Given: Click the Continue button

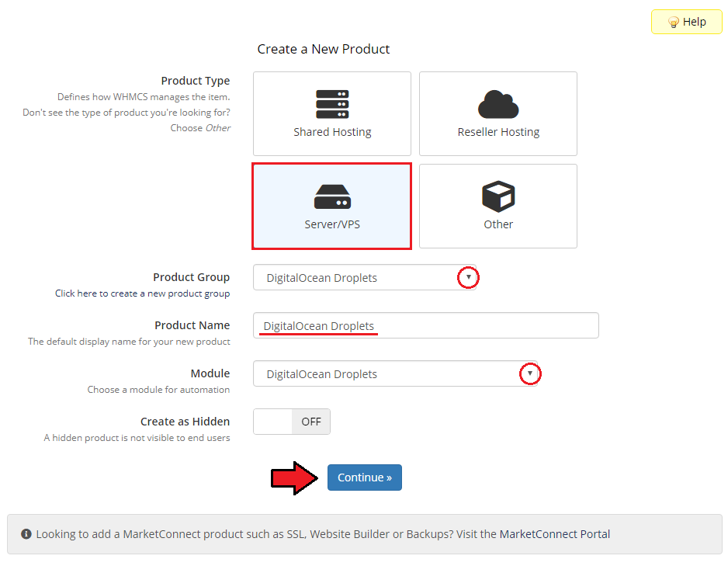Looking at the screenshot, I should pos(365,477).
